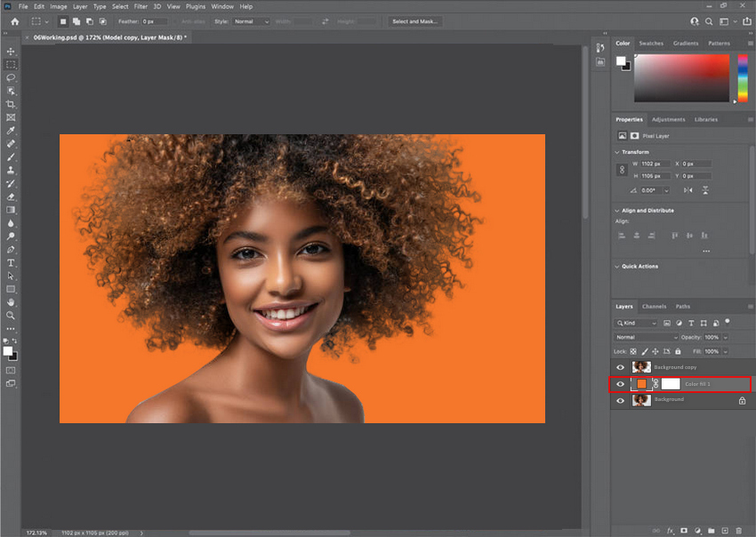Toggle link between width and height
Viewport: 756px width, 537px height.
[622, 170]
